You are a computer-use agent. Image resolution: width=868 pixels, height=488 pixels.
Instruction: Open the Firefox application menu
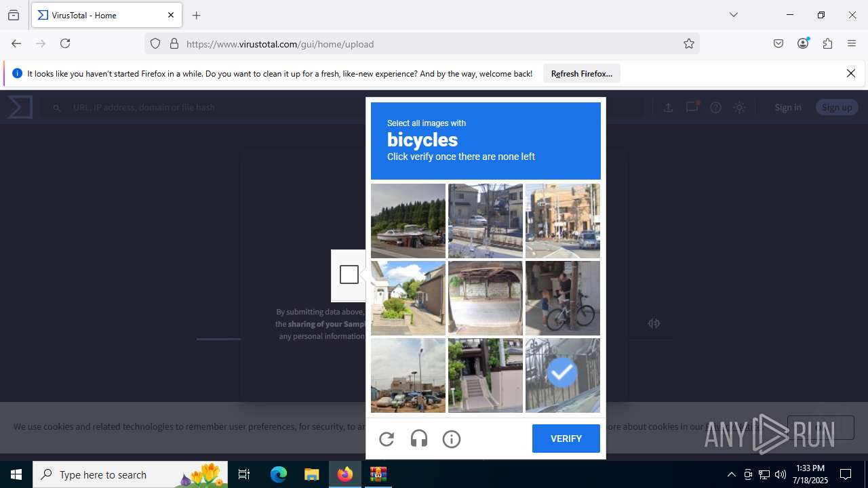point(852,43)
